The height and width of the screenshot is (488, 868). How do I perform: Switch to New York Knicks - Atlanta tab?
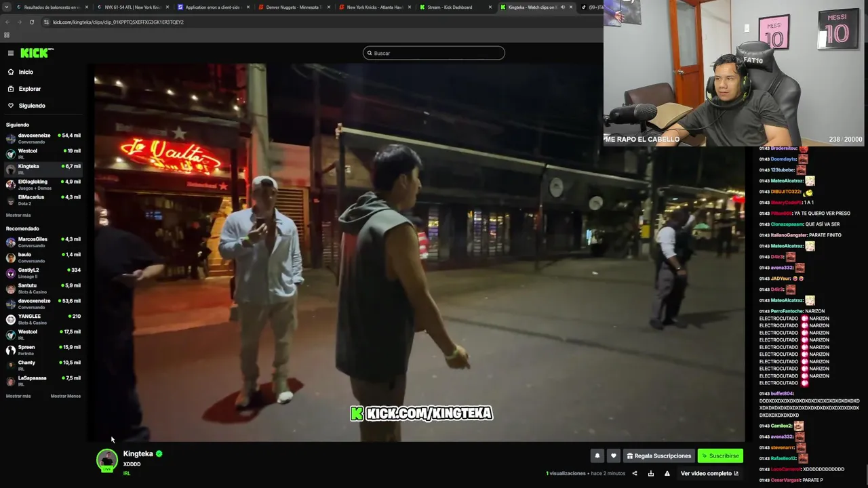(374, 7)
